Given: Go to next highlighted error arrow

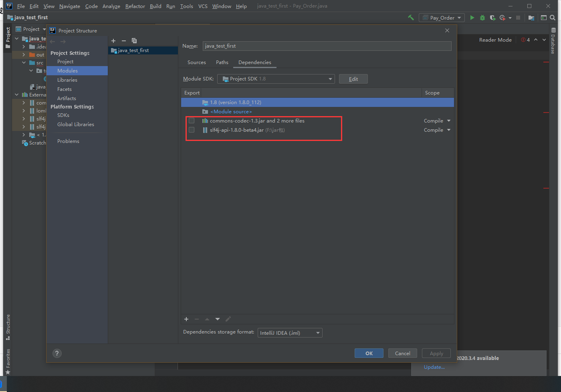Looking at the screenshot, I should (x=544, y=40).
